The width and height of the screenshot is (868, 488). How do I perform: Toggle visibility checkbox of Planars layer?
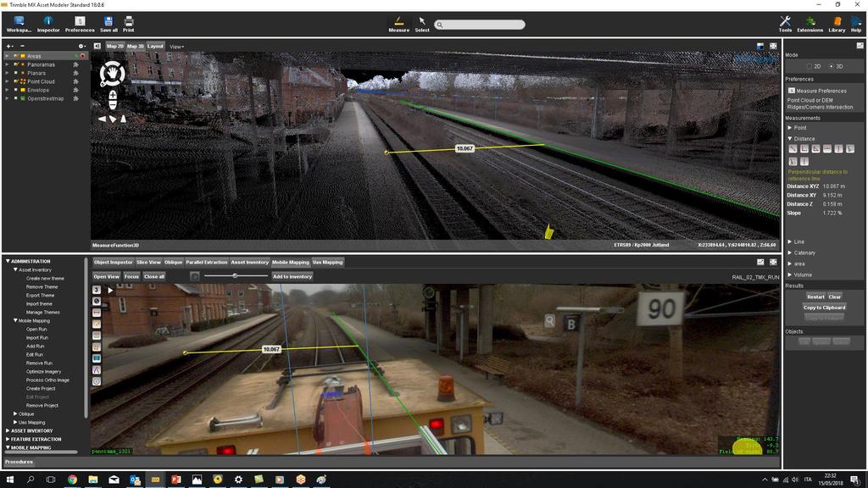16,73
